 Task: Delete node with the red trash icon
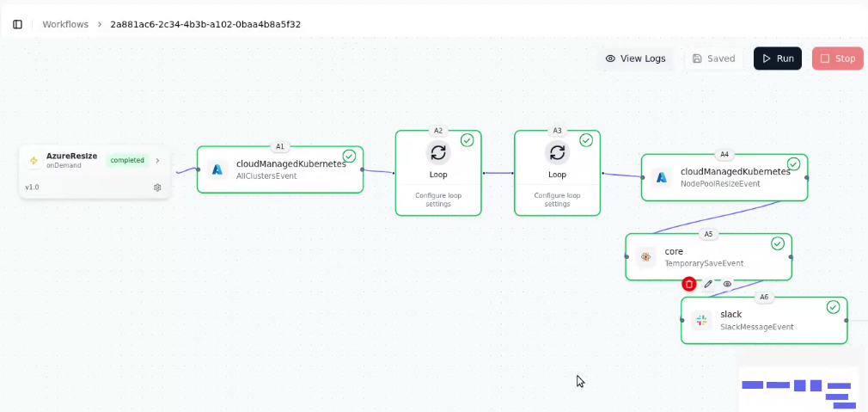(x=689, y=284)
